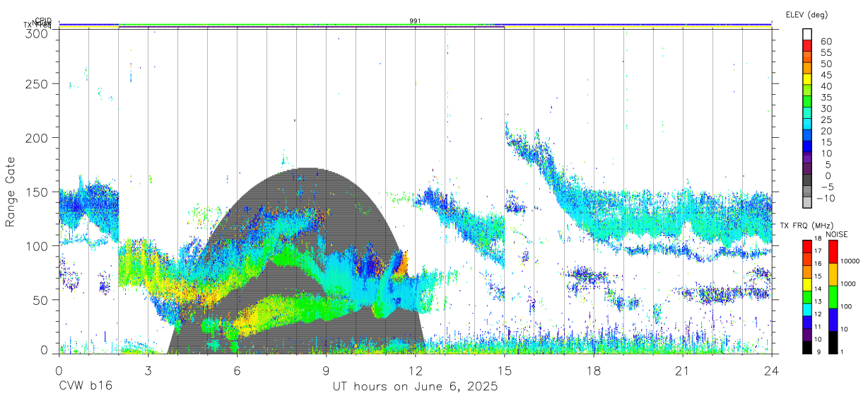
Task: Pick cyan TX FRQ swatch between 12 and 13
Action: tap(807, 310)
